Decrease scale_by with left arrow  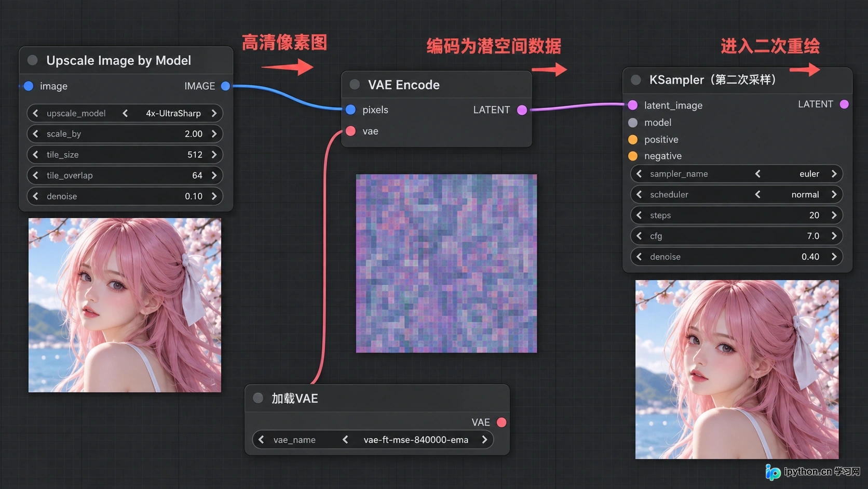[35, 134]
